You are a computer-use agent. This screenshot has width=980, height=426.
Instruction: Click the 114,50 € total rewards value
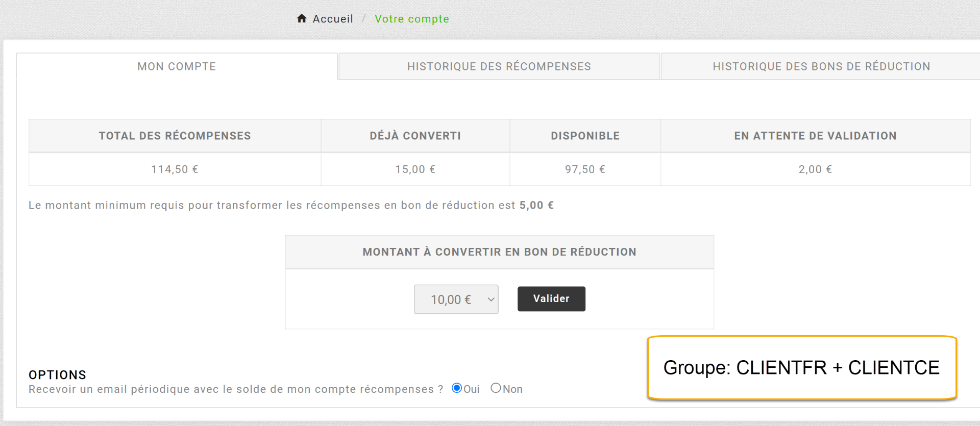175,169
